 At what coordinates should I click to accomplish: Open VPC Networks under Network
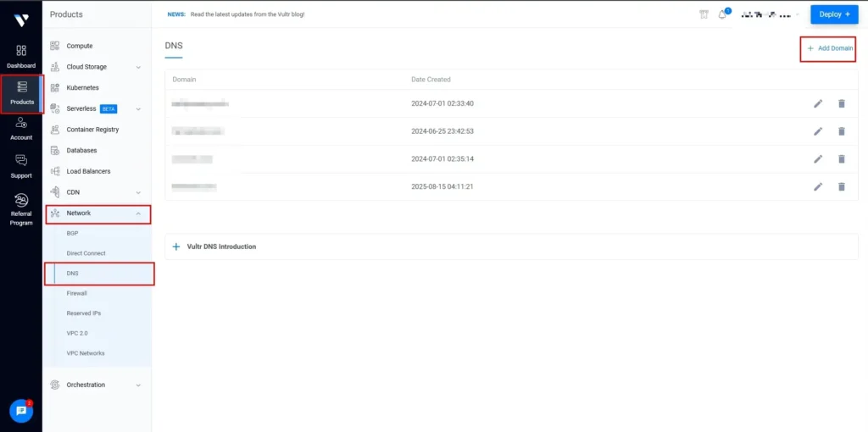pyautogui.click(x=86, y=353)
